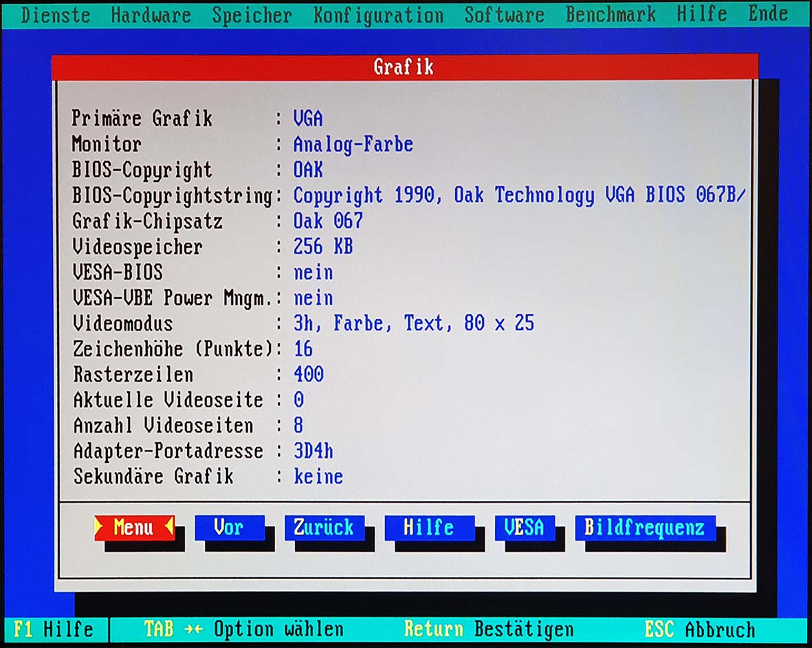The width and height of the screenshot is (812, 648).
Task: Click Return Bestätigen in the status bar
Action: [x=488, y=629]
